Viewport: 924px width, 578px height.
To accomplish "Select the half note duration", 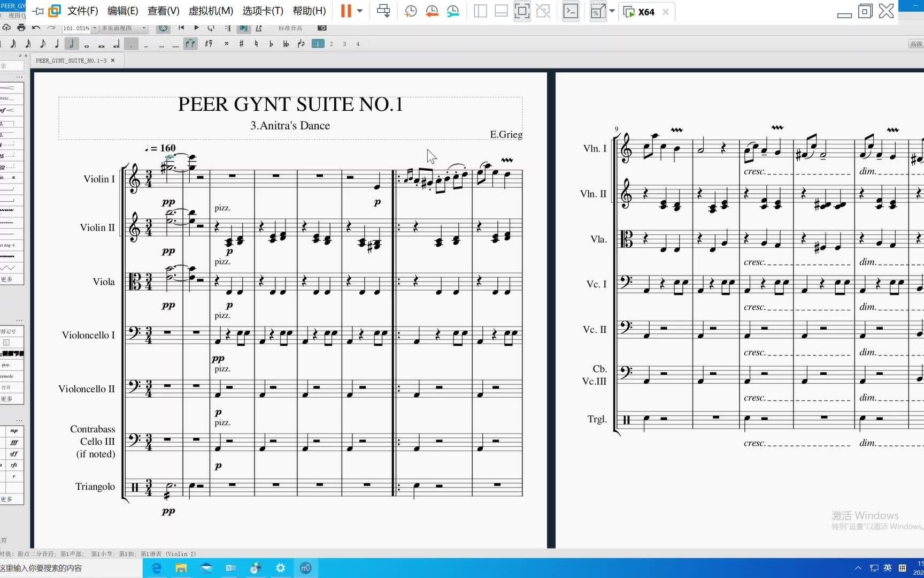I will tap(71, 44).
